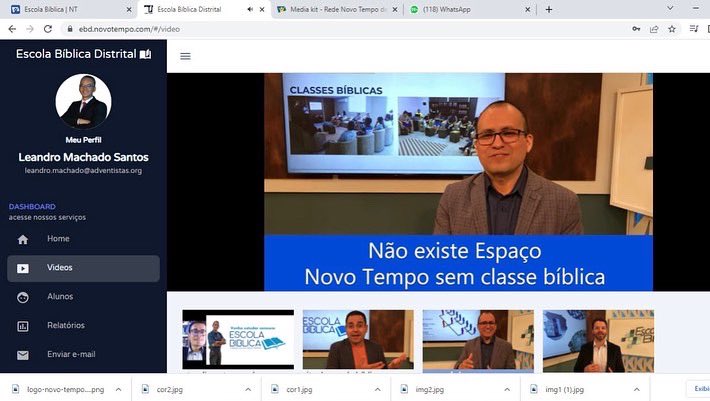710x401 pixels.
Task: Click the Relatórios chart icon
Action: coord(23,326)
